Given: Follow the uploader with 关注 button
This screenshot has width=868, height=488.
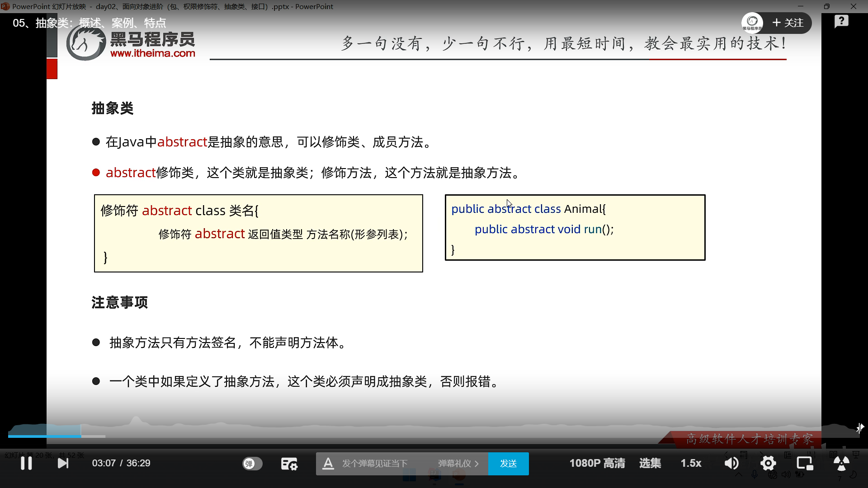Looking at the screenshot, I should tap(788, 23).
